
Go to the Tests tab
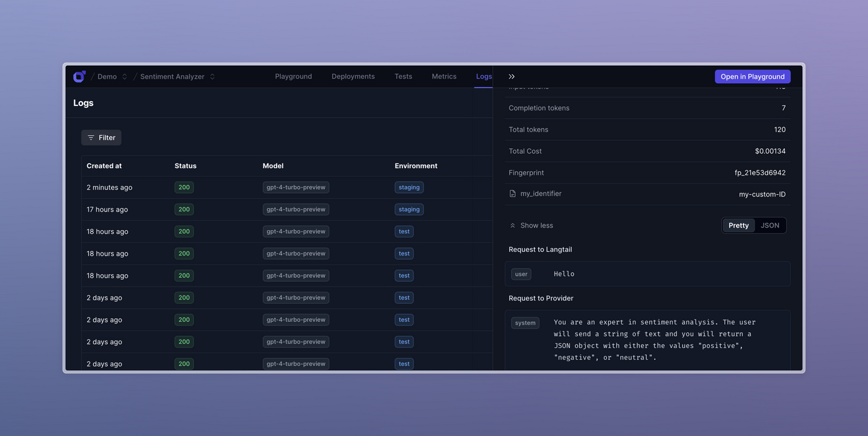(x=402, y=76)
